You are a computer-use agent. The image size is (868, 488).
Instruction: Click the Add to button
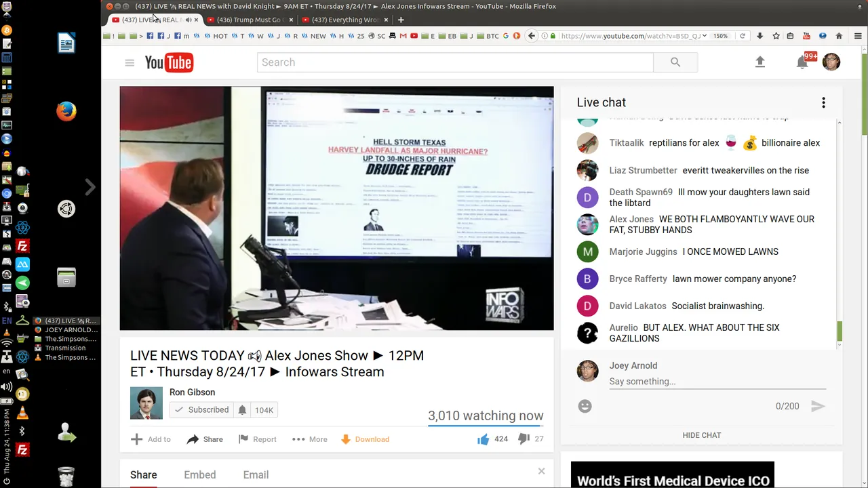pyautogui.click(x=151, y=439)
